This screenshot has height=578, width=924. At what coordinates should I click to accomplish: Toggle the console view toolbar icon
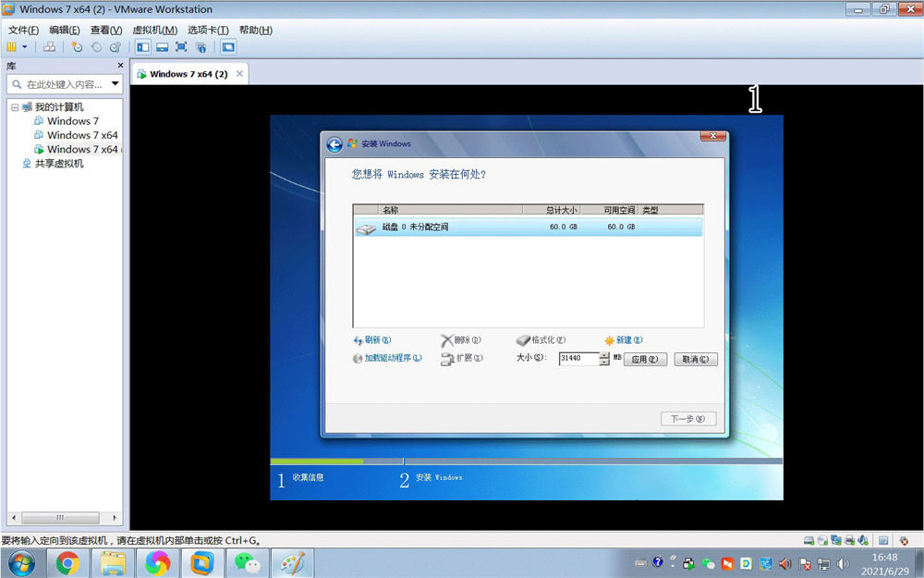pyautogui.click(x=228, y=47)
